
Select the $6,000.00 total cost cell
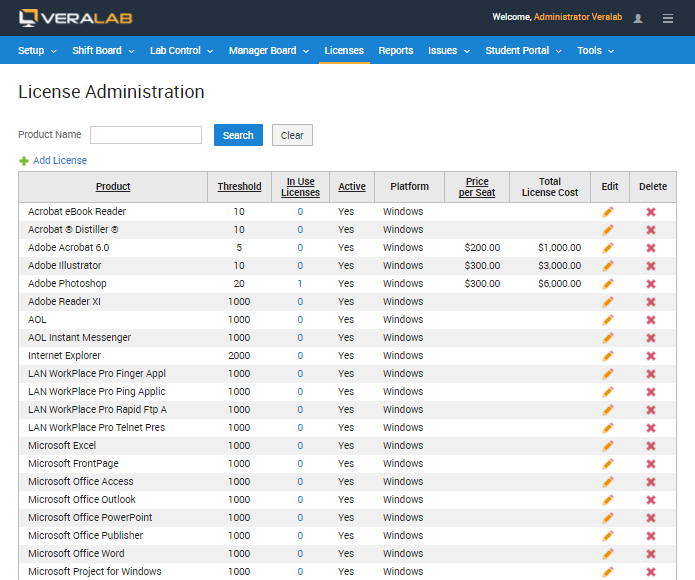(x=559, y=284)
